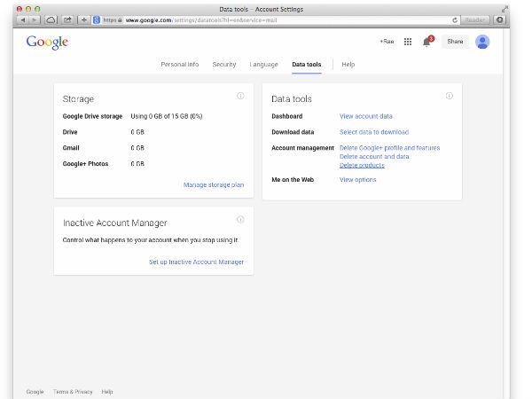This screenshot has height=399, width=532.
Task: Click the View account data link
Action: click(365, 116)
